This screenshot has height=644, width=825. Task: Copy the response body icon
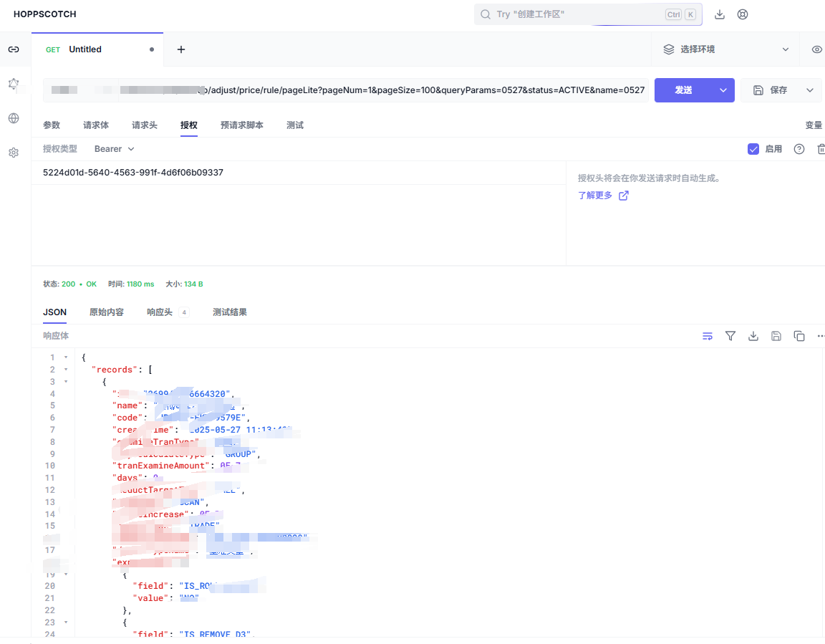799,336
